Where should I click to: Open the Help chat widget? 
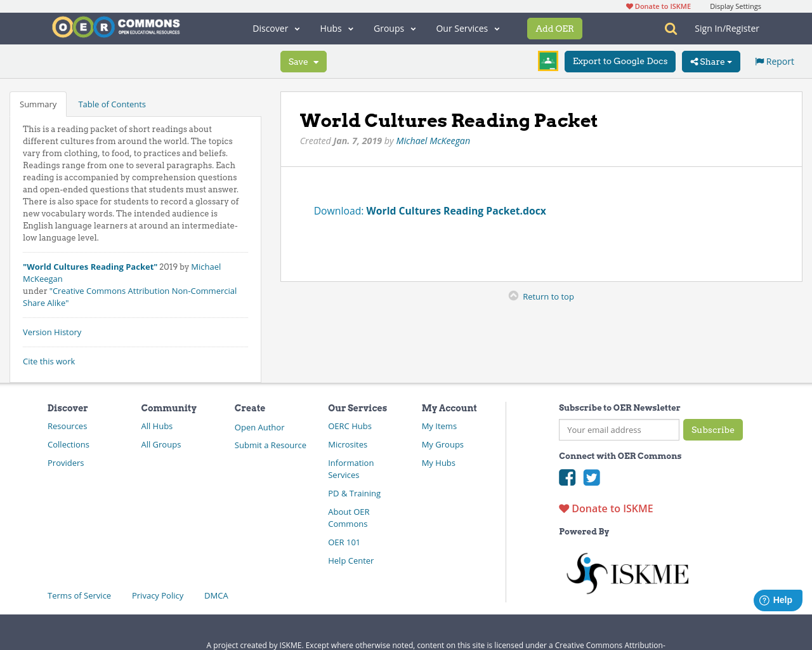point(778,599)
